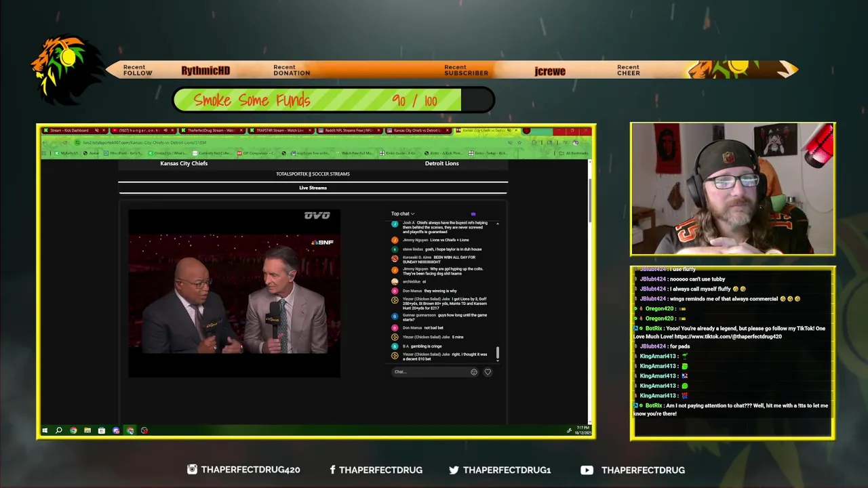
Task: Open the emoji picker in chat
Action: click(x=473, y=371)
